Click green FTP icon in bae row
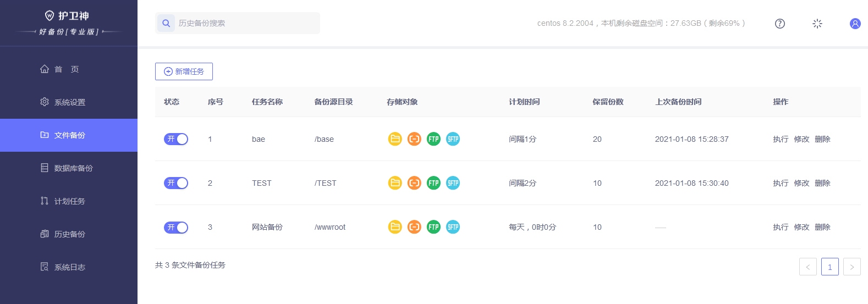 (433, 139)
